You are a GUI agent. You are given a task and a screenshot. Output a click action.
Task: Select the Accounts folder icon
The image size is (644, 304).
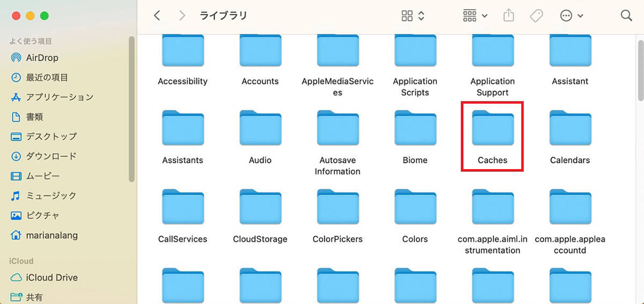point(260,50)
